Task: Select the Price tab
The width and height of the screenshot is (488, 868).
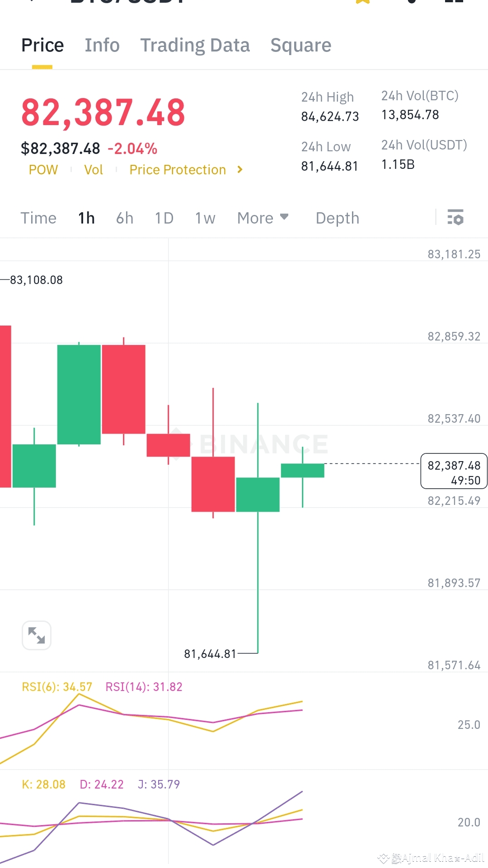Action: [x=42, y=45]
